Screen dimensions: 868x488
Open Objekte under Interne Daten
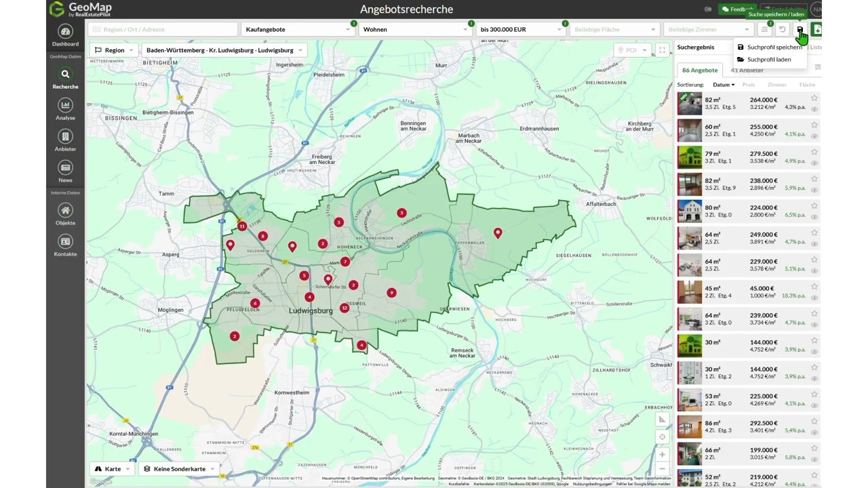65,214
